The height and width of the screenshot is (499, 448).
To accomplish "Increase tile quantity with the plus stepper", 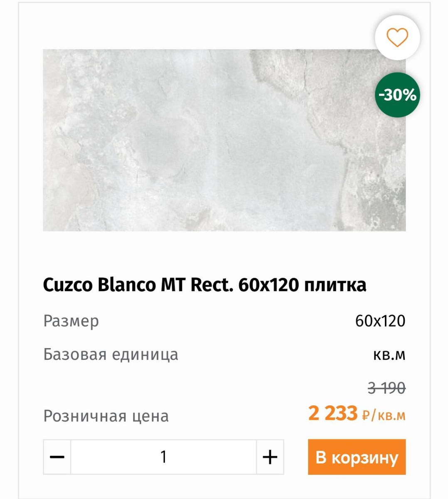I will pyautogui.click(x=270, y=457).
